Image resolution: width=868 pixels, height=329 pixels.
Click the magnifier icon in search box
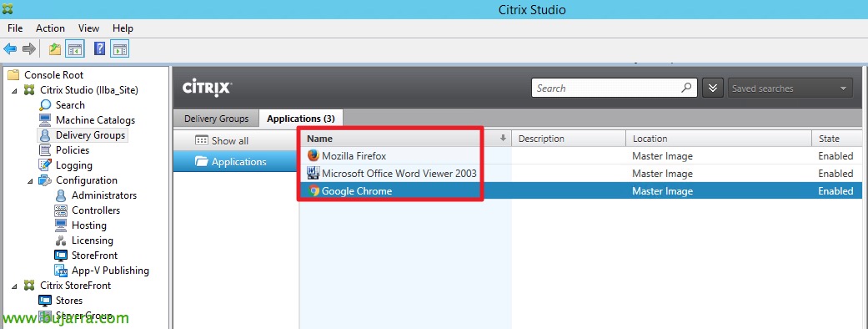click(686, 88)
